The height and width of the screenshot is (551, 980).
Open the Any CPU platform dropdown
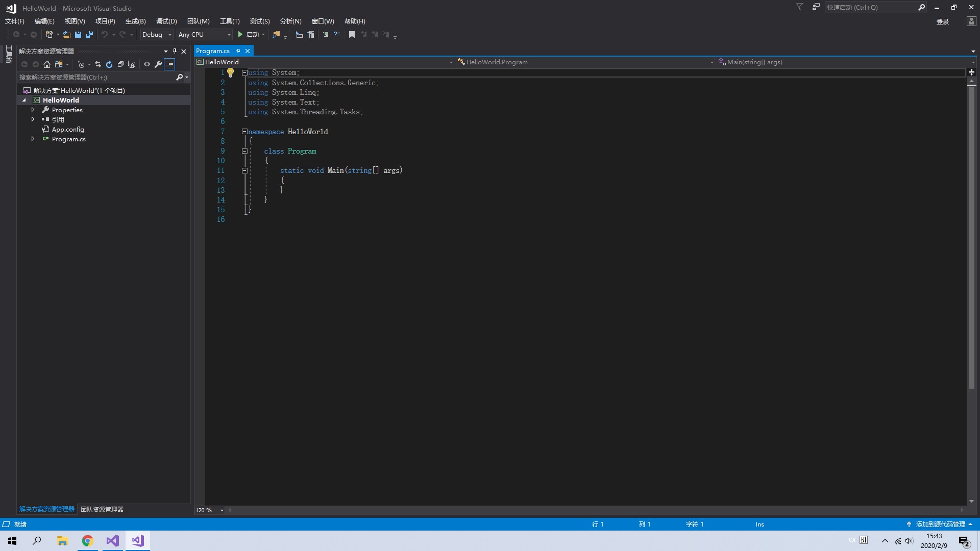(x=204, y=35)
